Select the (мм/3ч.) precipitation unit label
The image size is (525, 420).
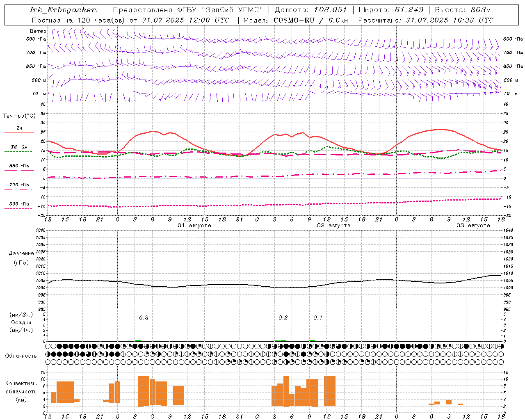21,315
